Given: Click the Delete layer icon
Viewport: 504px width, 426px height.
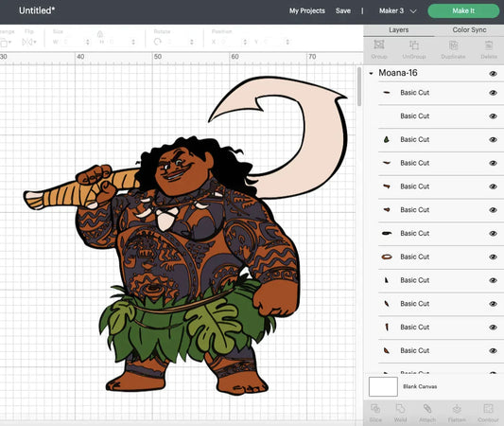Looking at the screenshot, I should coord(489,44).
